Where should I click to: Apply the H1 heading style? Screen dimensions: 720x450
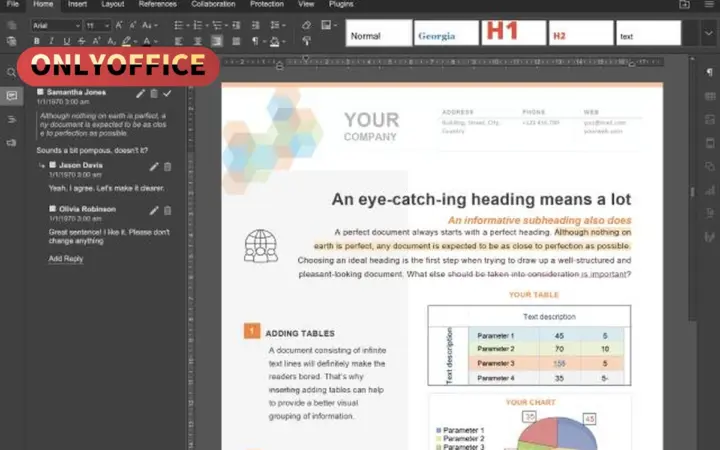pos(514,33)
